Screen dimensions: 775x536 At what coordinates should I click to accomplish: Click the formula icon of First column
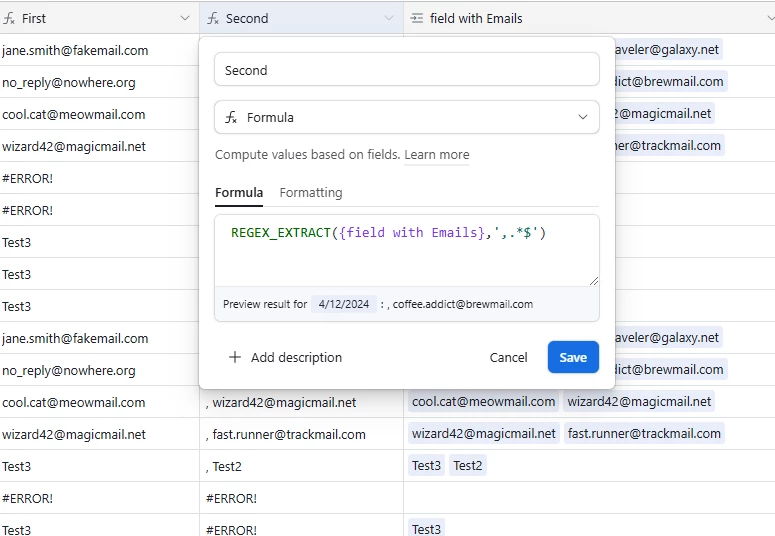coord(9,19)
